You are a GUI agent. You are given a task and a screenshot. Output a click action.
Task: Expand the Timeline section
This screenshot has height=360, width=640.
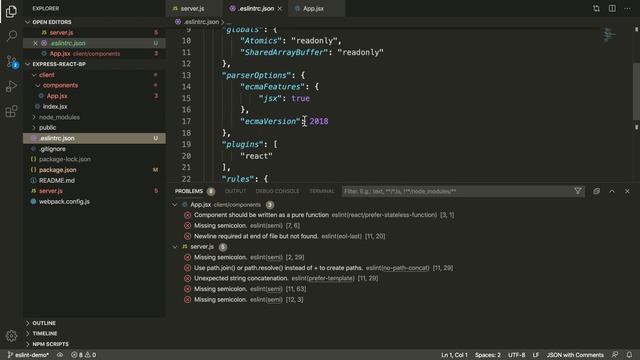click(45, 333)
